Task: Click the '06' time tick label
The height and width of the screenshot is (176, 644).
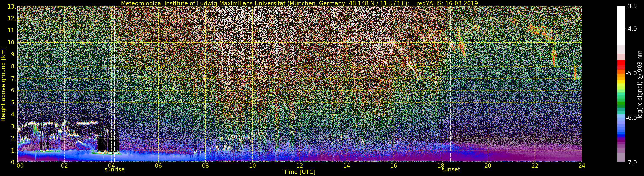Action: (158, 166)
